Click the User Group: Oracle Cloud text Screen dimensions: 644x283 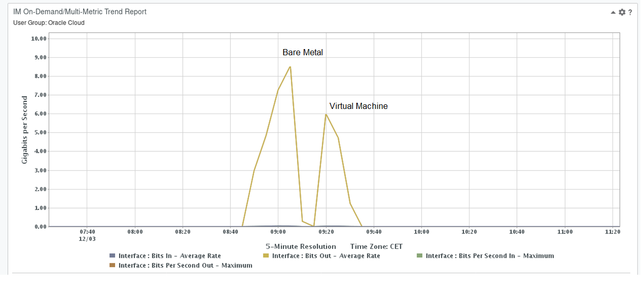pos(49,23)
